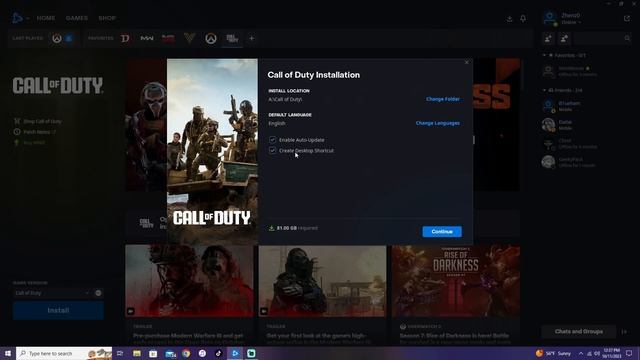Click the taskbar search box

pyautogui.click(x=64, y=353)
